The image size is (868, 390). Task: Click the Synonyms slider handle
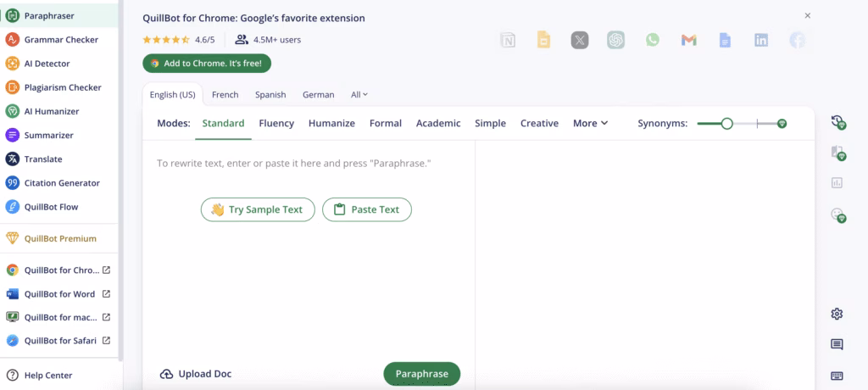tap(726, 124)
